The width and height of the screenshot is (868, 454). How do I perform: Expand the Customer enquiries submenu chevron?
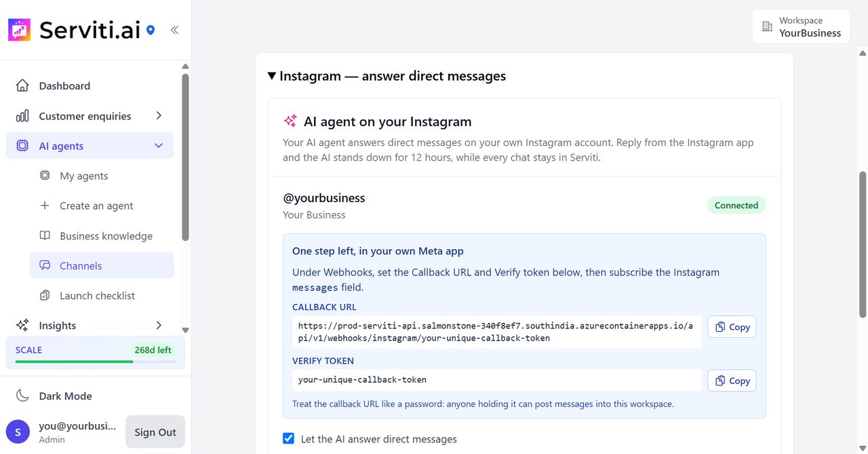pos(159,116)
